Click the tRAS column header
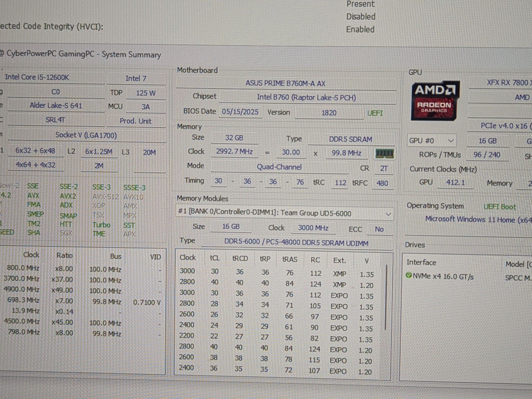The height and width of the screenshot is (399, 532). point(290,259)
